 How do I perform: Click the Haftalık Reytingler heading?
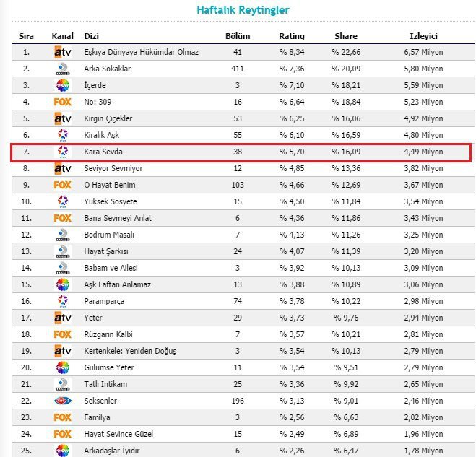tap(243, 10)
